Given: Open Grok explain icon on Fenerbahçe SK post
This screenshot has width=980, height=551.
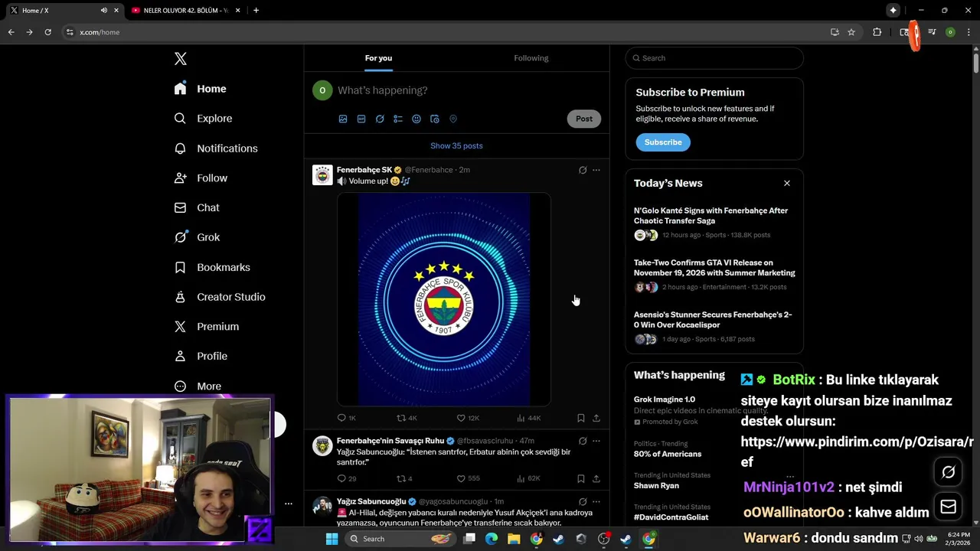Looking at the screenshot, I should [583, 170].
